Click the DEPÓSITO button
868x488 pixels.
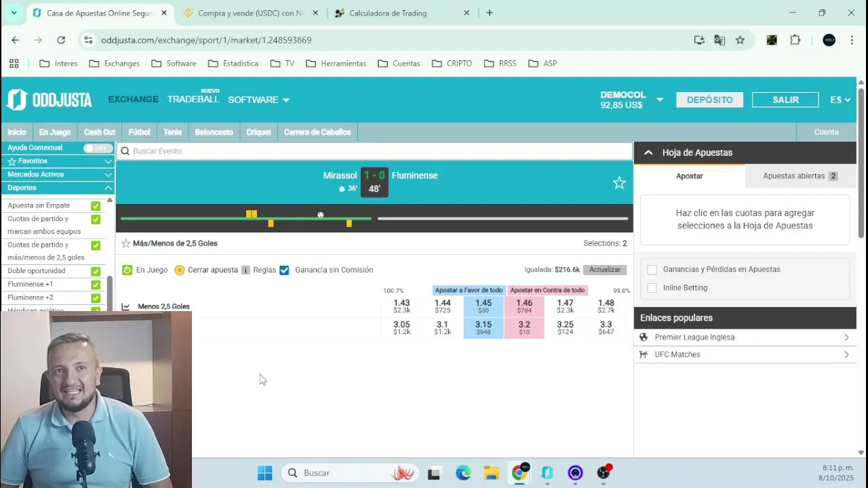pyautogui.click(x=710, y=100)
